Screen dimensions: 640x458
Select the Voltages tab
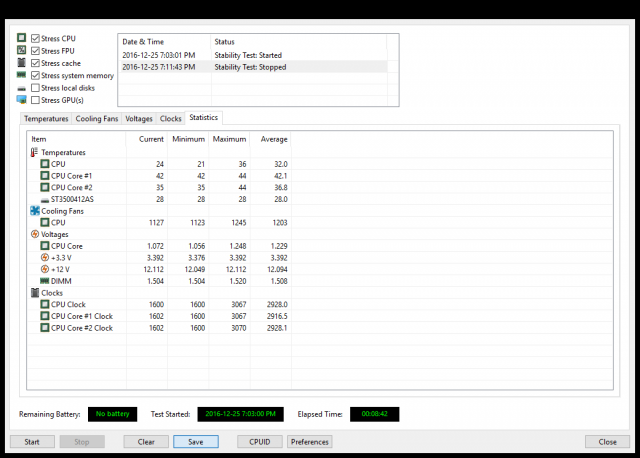coord(139,119)
